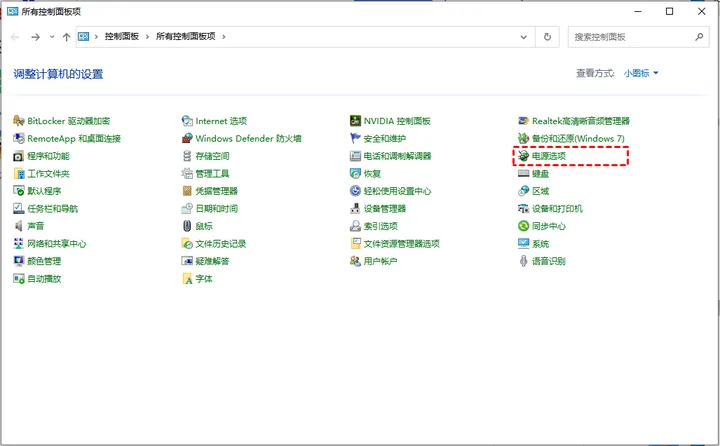Open the 系统 system icon

[x=523, y=243]
